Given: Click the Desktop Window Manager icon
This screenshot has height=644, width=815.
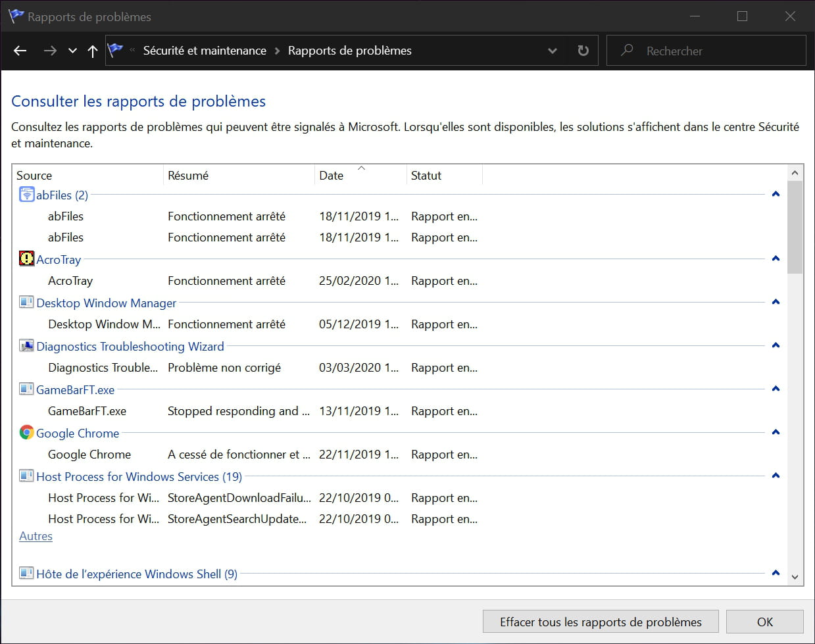Looking at the screenshot, I should (26, 301).
